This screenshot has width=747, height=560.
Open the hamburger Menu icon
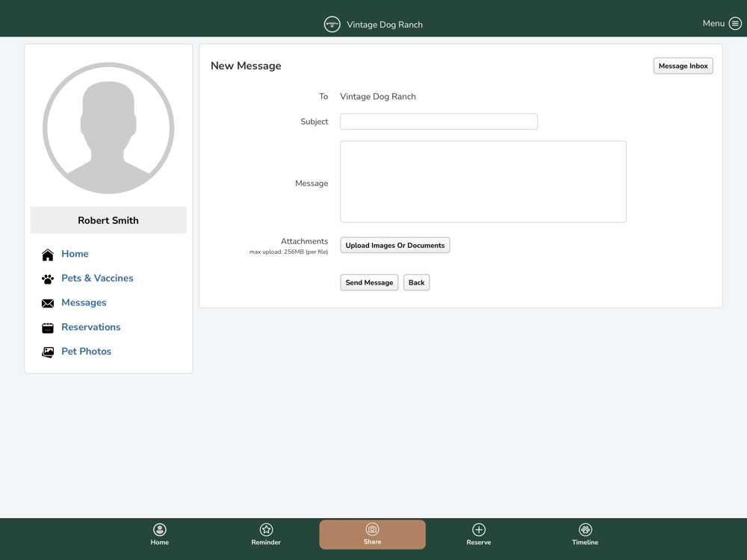tap(735, 23)
